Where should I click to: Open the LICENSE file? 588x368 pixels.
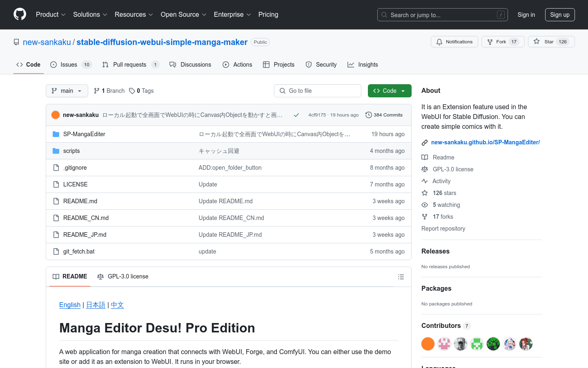76,184
